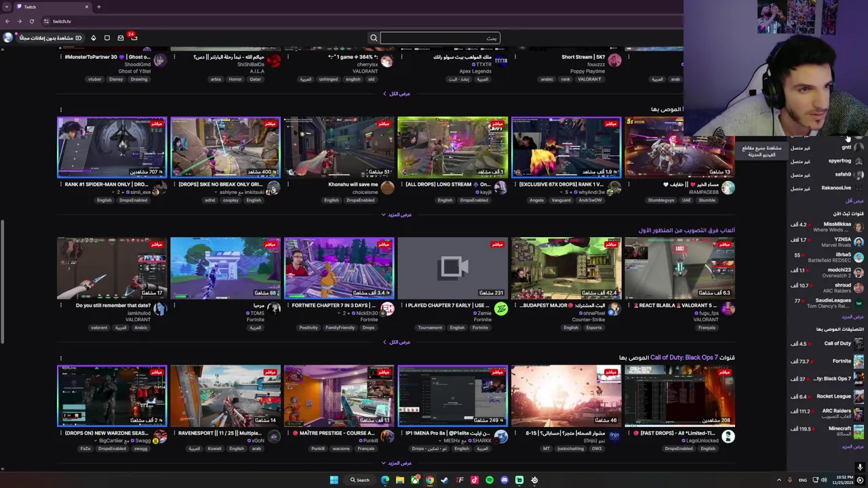Open MAÎTRE PRESTIGE stream thumbnail
This screenshot has height=488, width=868.
coord(339,396)
